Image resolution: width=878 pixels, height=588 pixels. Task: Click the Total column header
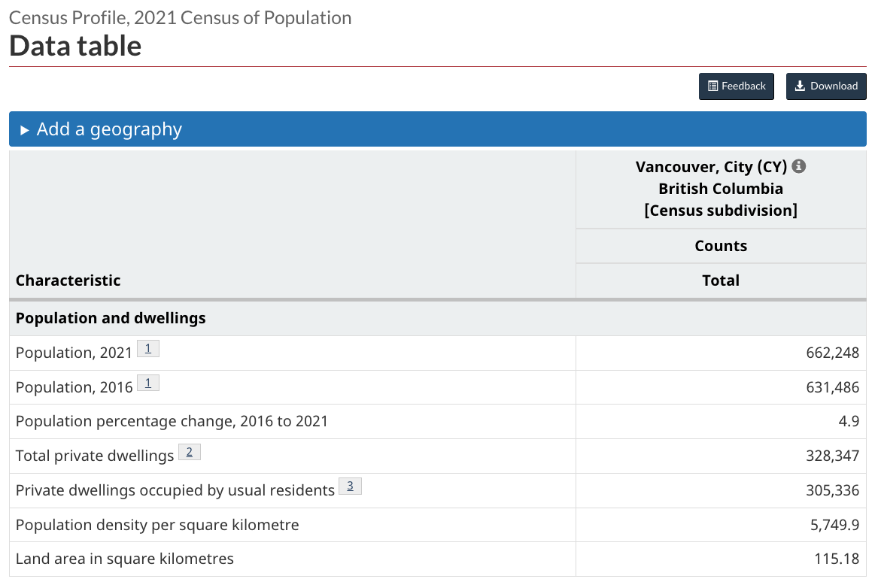coord(721,281)
